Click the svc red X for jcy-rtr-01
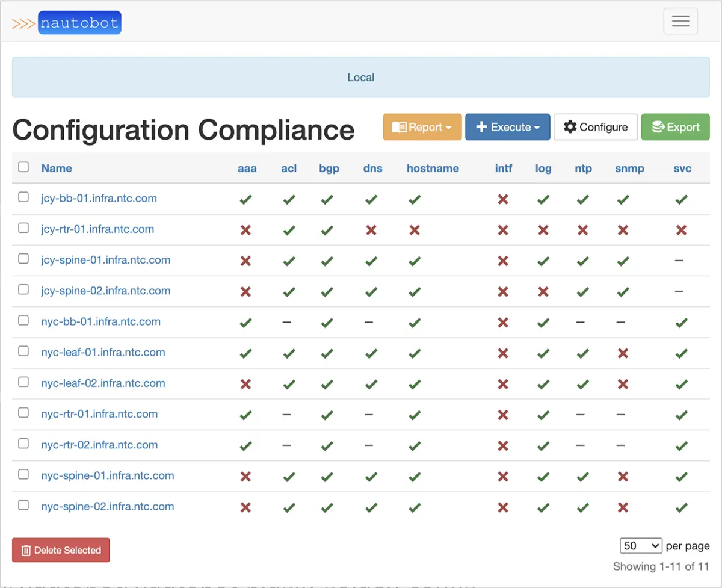722x588 pixels. click(x=681, y=230)
